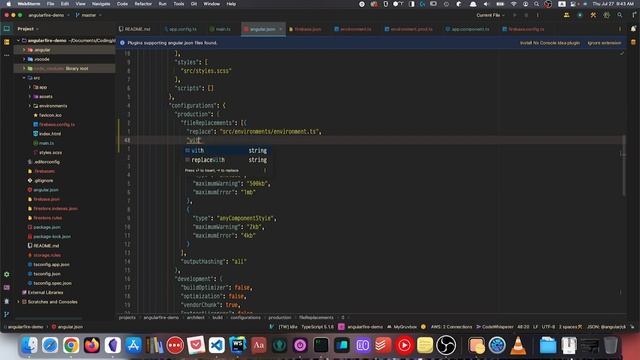Expand the app folder under src
640x360 pixels.
pos(30,87)
